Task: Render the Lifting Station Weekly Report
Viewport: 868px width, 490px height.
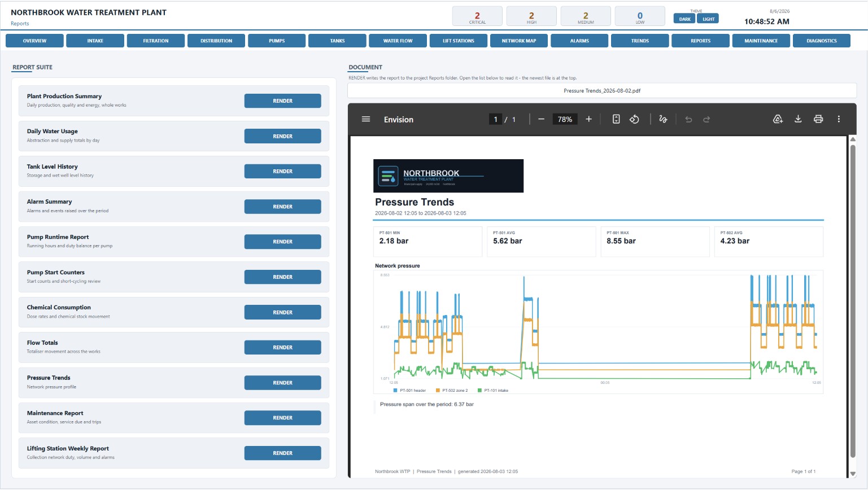Action: pos(282,453)
